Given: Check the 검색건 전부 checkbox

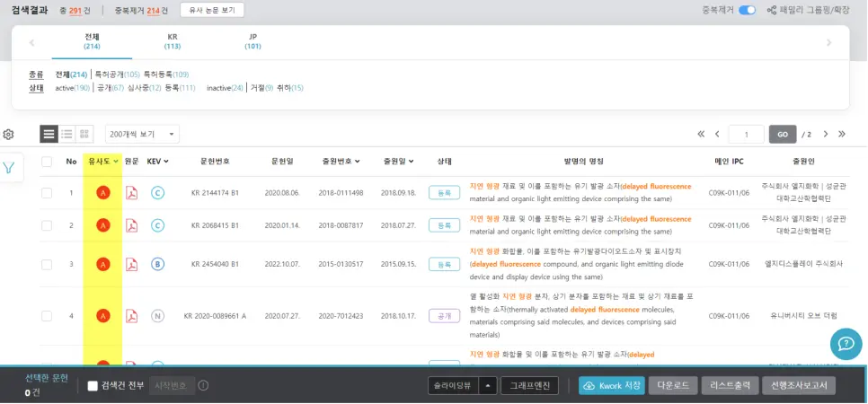Looking at the screenshot, I should tap(93, 386).
